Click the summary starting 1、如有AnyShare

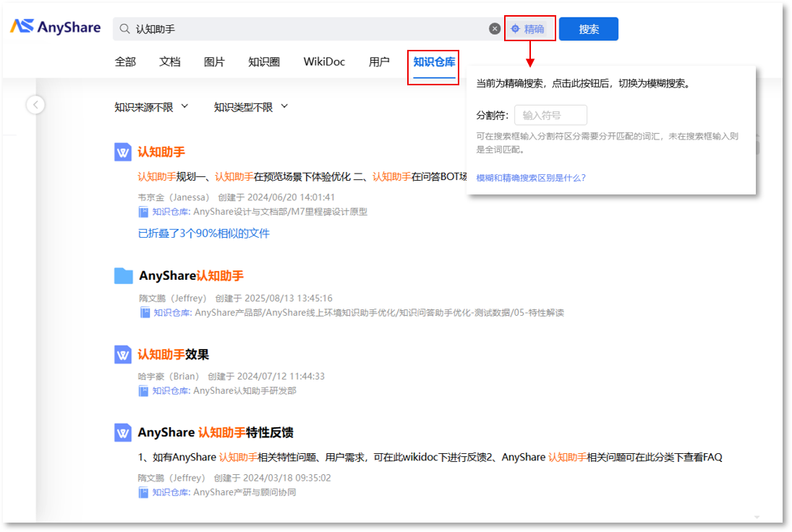(430, 458)
